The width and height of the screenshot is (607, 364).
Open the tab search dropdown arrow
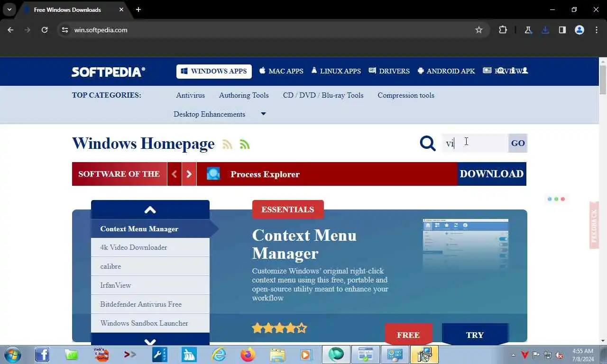pos(9,9)
